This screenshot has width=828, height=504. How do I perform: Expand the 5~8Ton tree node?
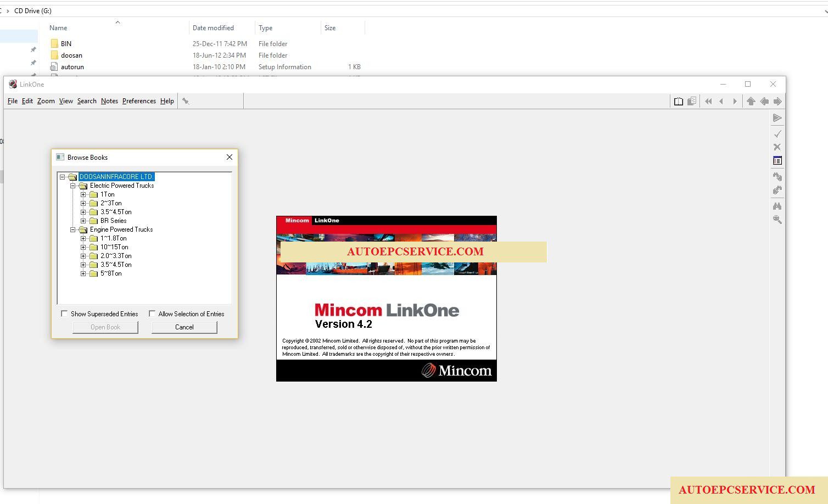pyautogui.click(x=83, y=273)
